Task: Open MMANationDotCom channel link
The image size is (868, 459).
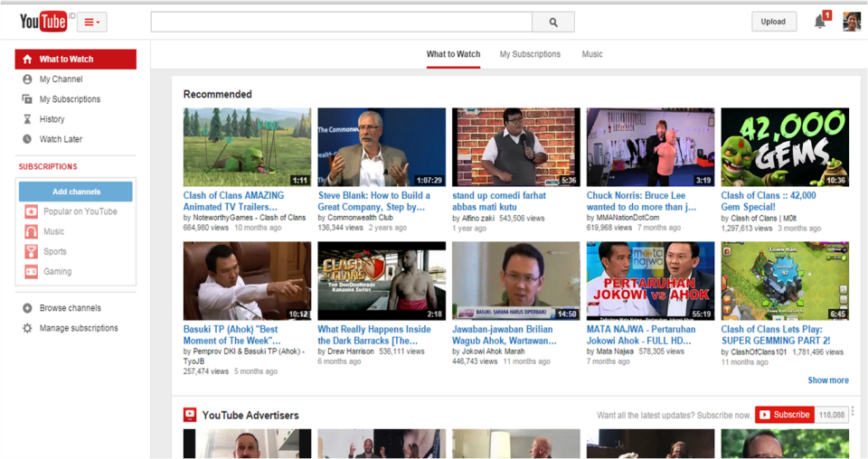Action: click(x=627, y=218)
